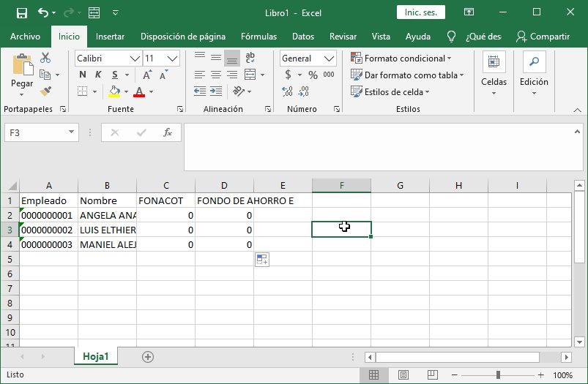Expand the Name Box dropdown arrow
The width and height of the screenshot is (588, 384).
(x=71, y=132)
